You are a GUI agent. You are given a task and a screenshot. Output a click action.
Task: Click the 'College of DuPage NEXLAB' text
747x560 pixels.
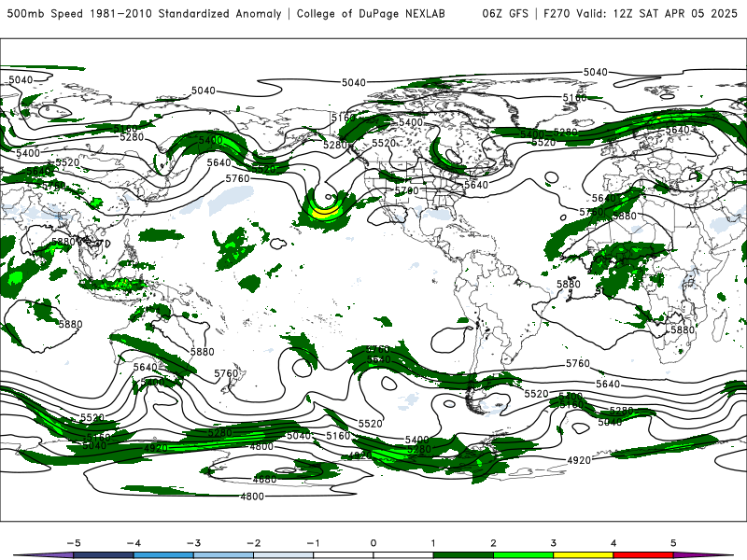[371, 14]
